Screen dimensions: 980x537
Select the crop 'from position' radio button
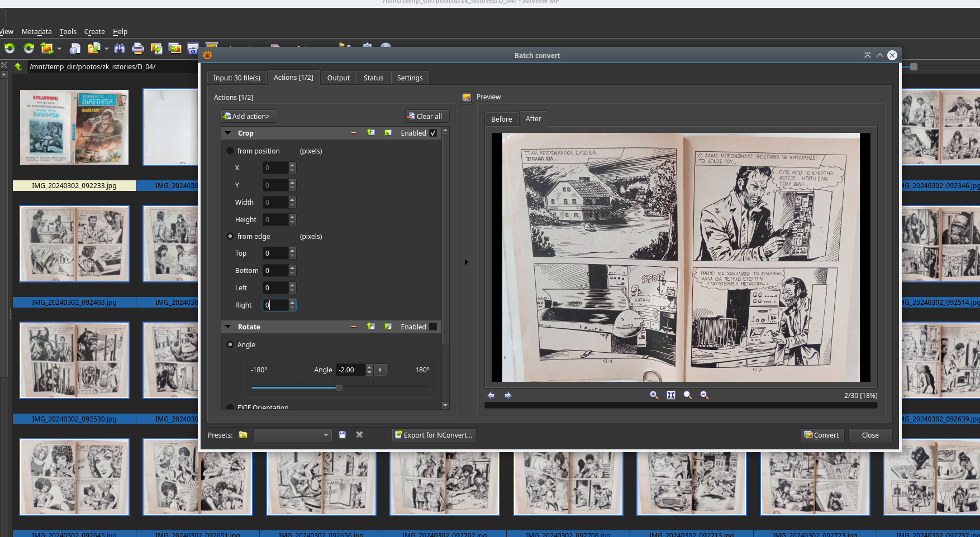tap(230, 151)
